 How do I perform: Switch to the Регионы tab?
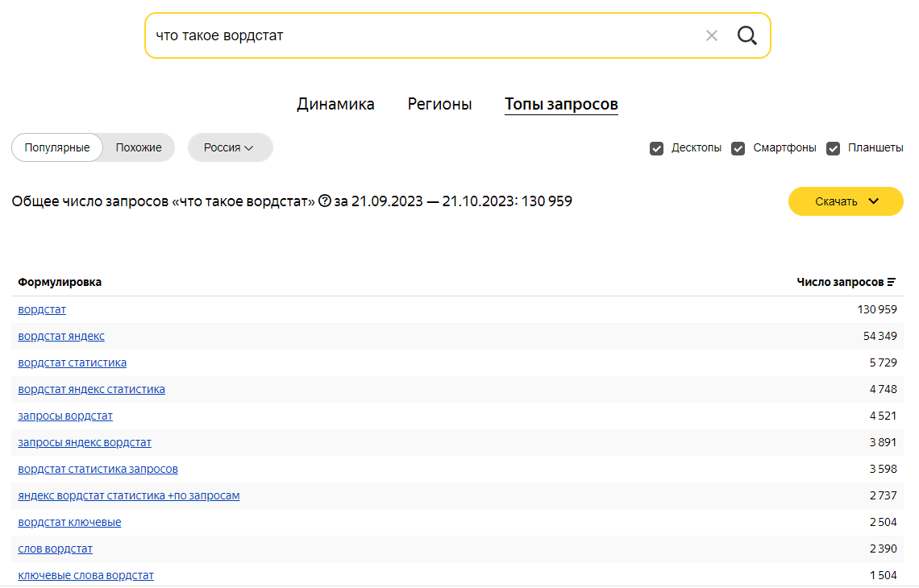pyautogui.click(x=439, y=104)
